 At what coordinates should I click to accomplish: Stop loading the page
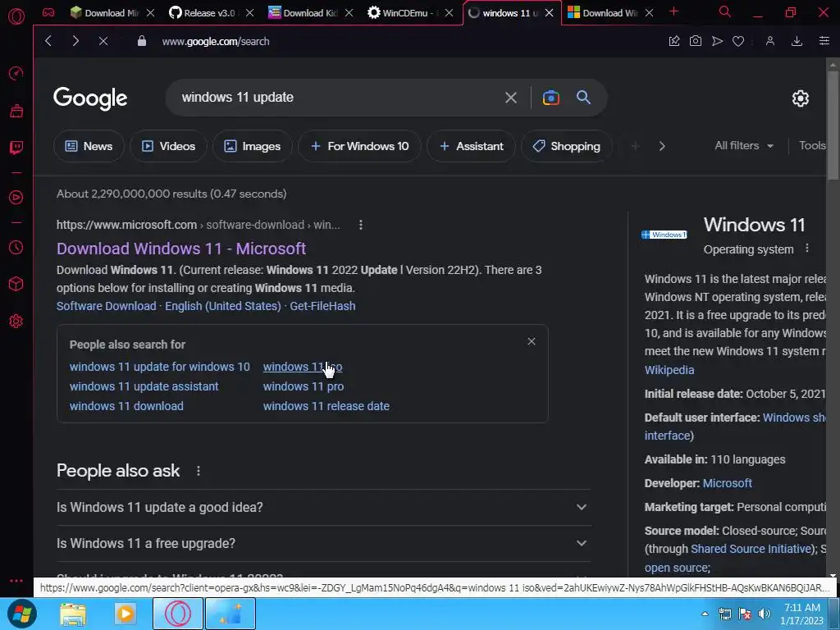point(103,41)
